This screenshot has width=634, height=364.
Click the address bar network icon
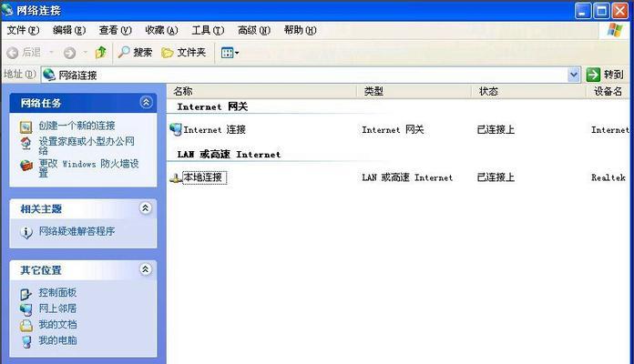[49, 75]
